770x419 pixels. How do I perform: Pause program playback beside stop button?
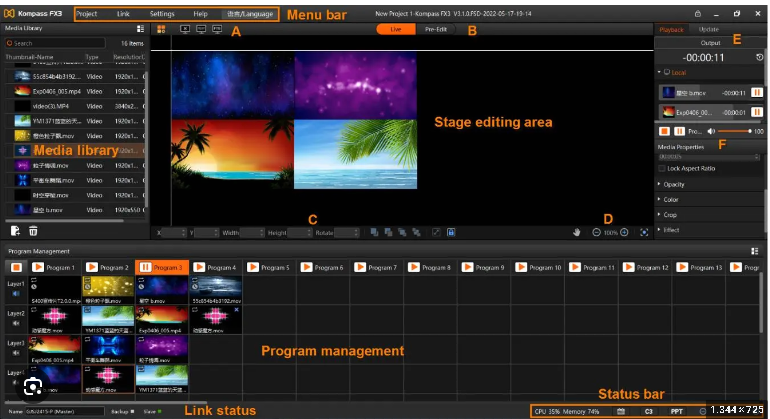pos(679,131)
